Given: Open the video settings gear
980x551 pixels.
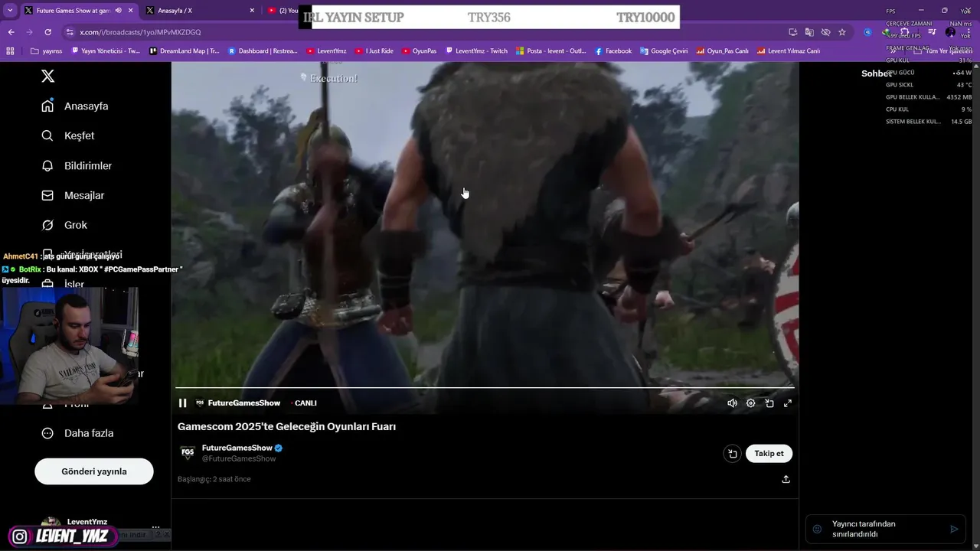Looking at the screenshot, I should click(x=751, y=403).
